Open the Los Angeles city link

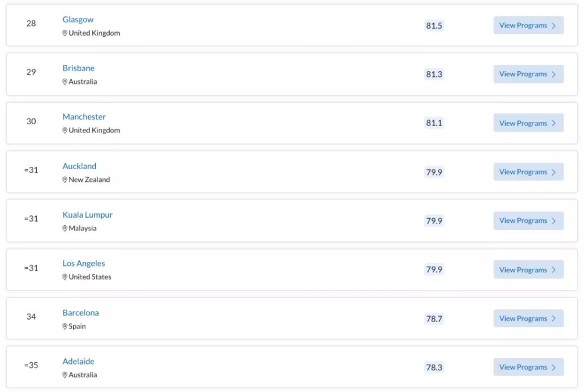(84, 263)
